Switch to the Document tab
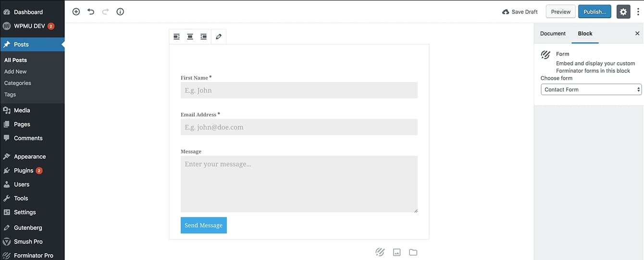This screenshot has height=260, width=644. pyautogui.click(x=553, y=34)
